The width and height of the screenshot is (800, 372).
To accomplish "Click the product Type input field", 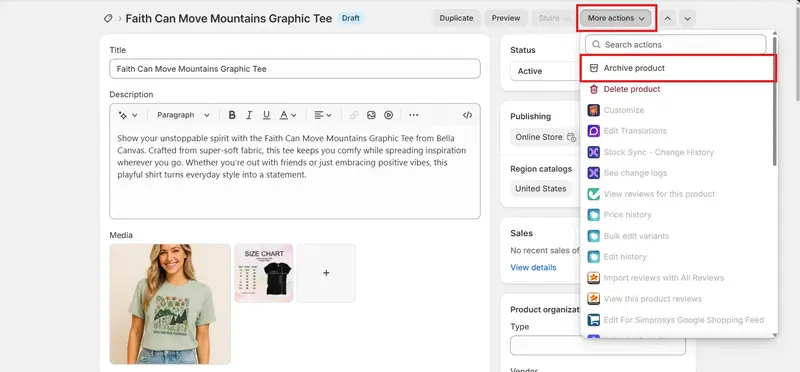I will (x=597, y=345).
